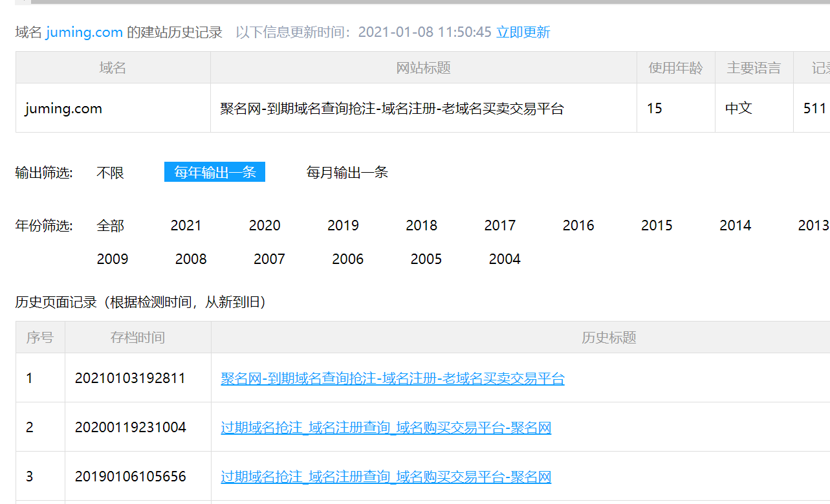Filter records by year 2017

click(x=500, y=226)
